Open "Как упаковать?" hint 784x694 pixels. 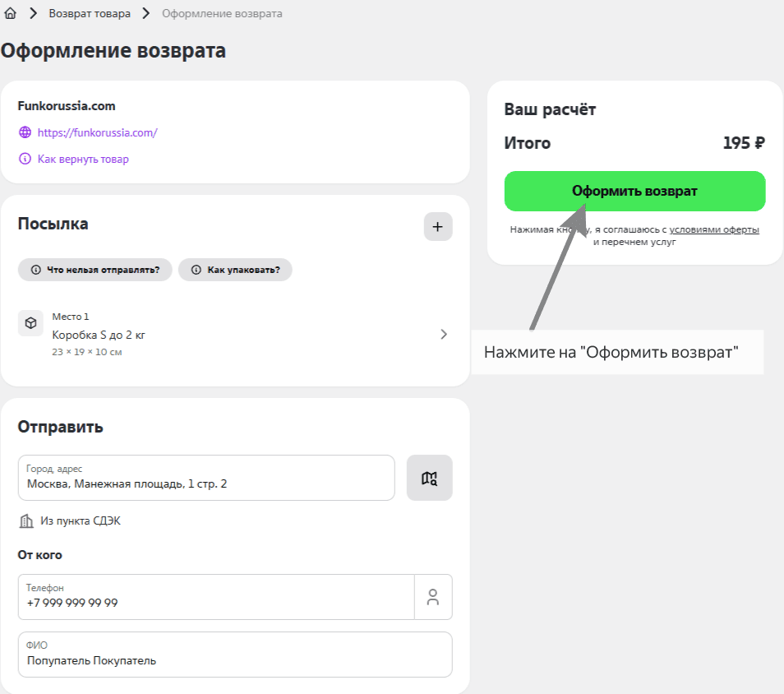[x=235, y=270]
